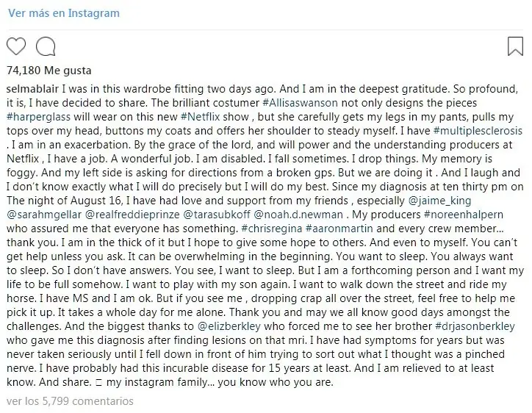Open comments with the speech bubble icon
The image size is (532, 413).
point(46,46)
